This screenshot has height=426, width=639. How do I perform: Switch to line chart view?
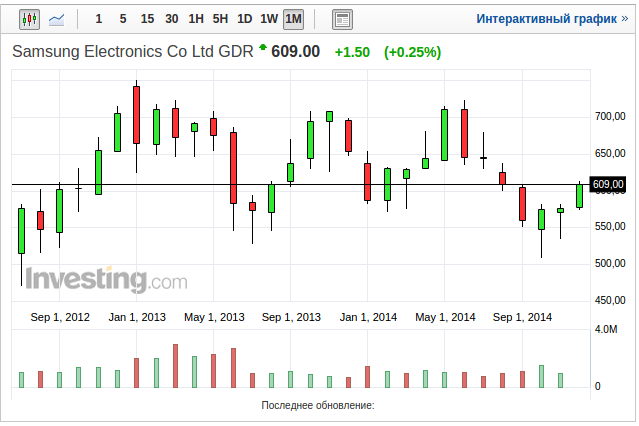pos(56,19)
